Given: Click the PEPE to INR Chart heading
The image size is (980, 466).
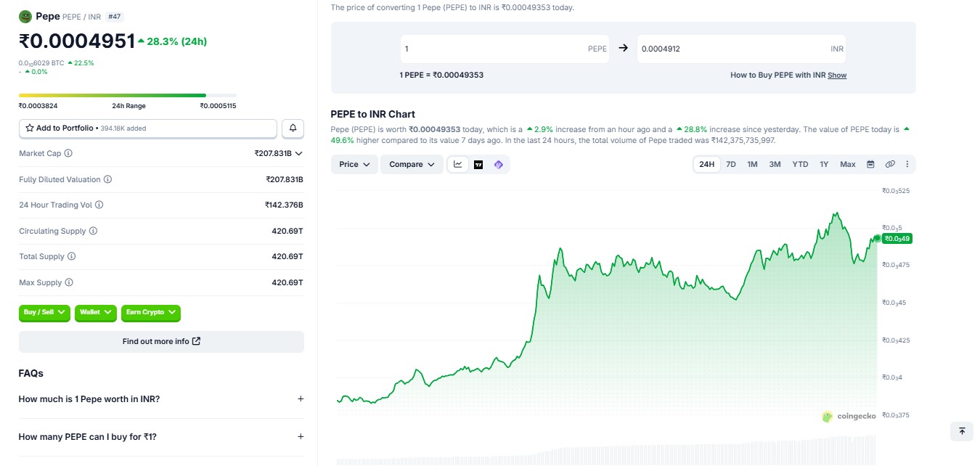Looking at the screenshot, I should pos(373,114).
